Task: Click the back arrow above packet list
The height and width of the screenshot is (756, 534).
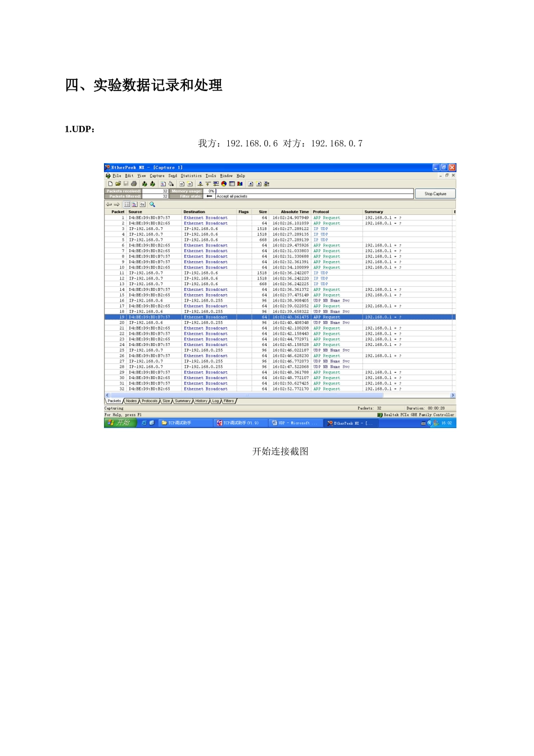Action: pyautogui.click(x=109, y=205)
